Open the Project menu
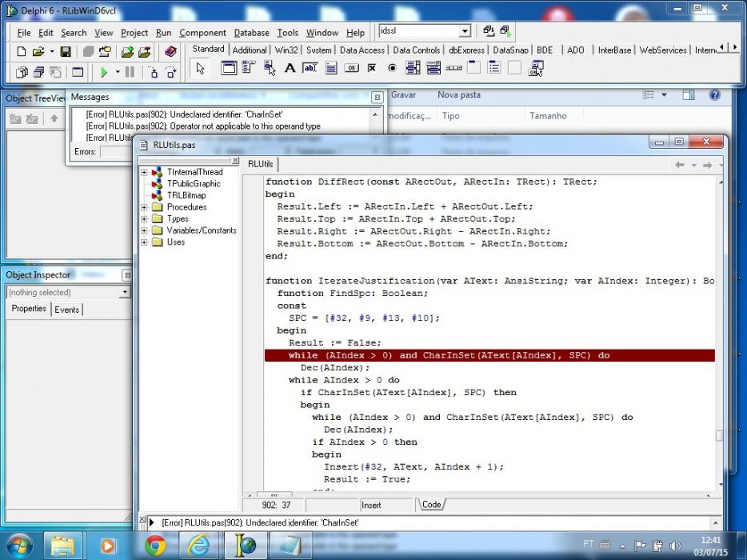 click(134, 33)
